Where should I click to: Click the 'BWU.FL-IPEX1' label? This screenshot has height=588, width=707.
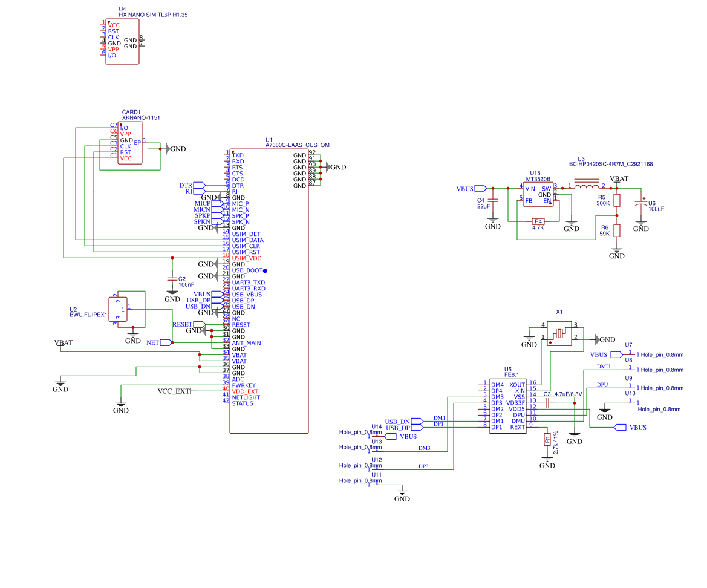88,315
